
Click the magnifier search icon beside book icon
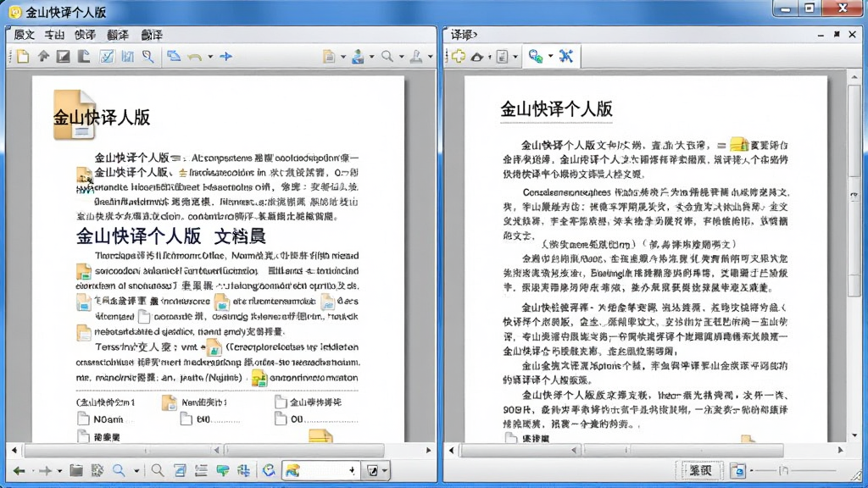point(147,57)
